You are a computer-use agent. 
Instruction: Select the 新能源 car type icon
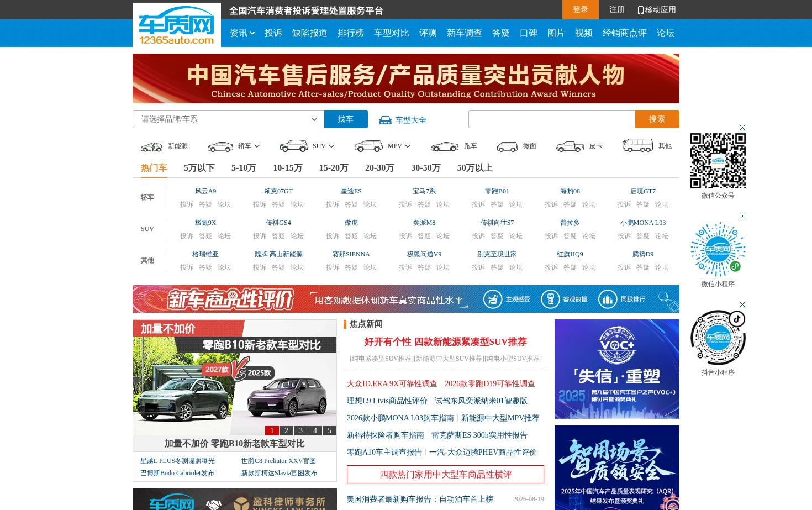click(151, 146)
